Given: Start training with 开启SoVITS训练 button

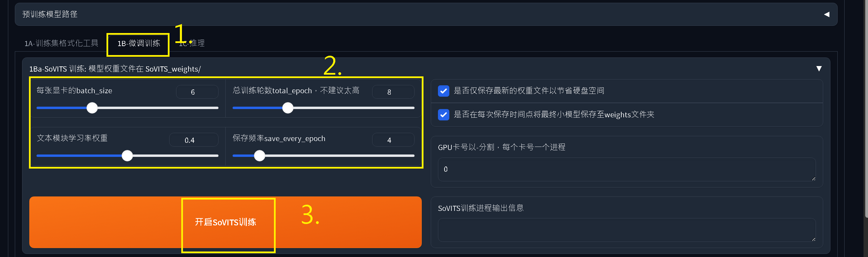Looking at the screenshot, I should pos(225,222).
